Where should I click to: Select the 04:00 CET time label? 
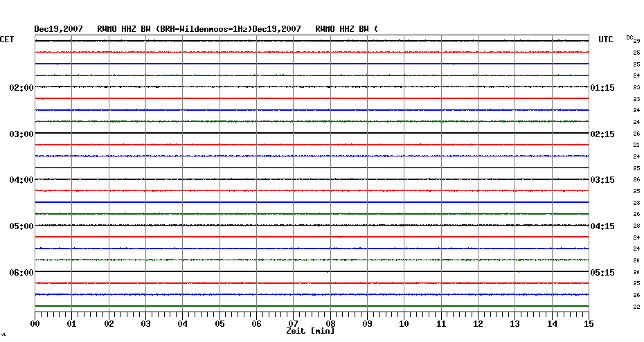[21, 180]
